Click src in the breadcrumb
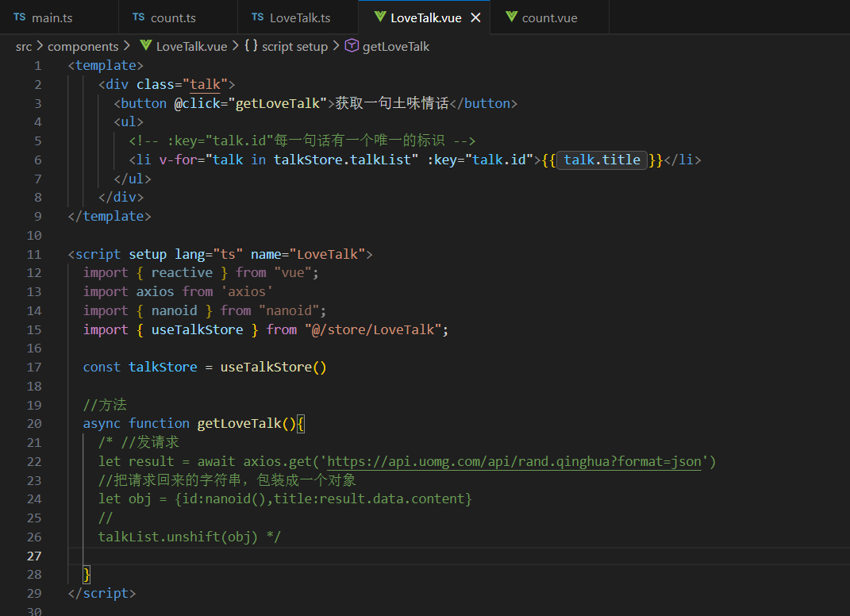 tap(24, 47)
